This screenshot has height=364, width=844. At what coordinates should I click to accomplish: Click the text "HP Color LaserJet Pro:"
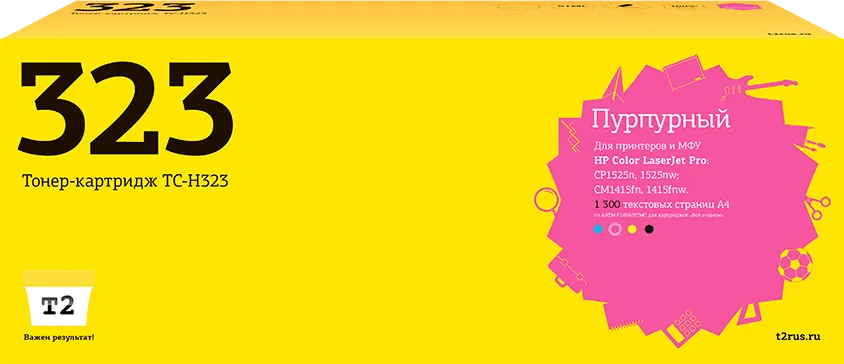pyautogui.click(x=652, y=160)
